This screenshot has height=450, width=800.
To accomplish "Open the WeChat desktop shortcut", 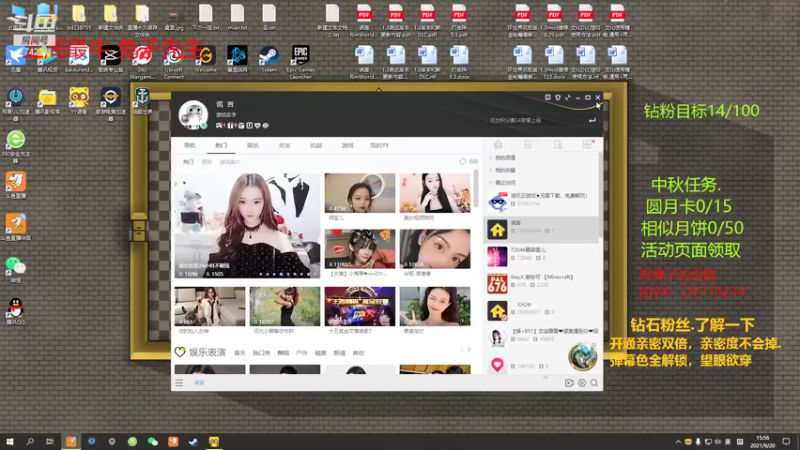I will pos(16,269).
